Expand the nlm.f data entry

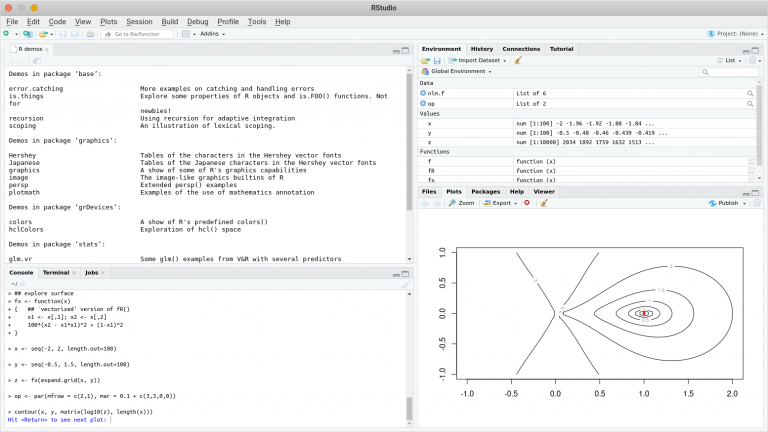(x=423, y=93)
